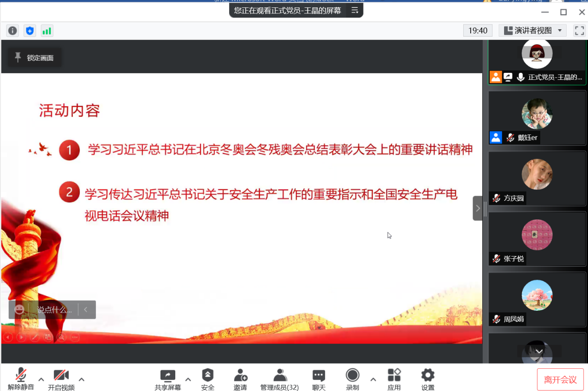
Task: Open Manage Members (管理成员) panel
Action: 279,379
